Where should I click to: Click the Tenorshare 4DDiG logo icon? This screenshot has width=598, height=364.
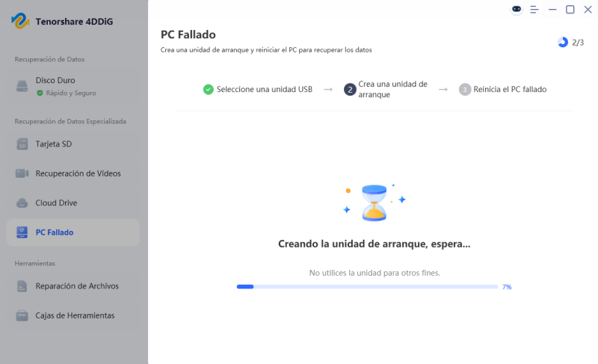pos(20,21)
